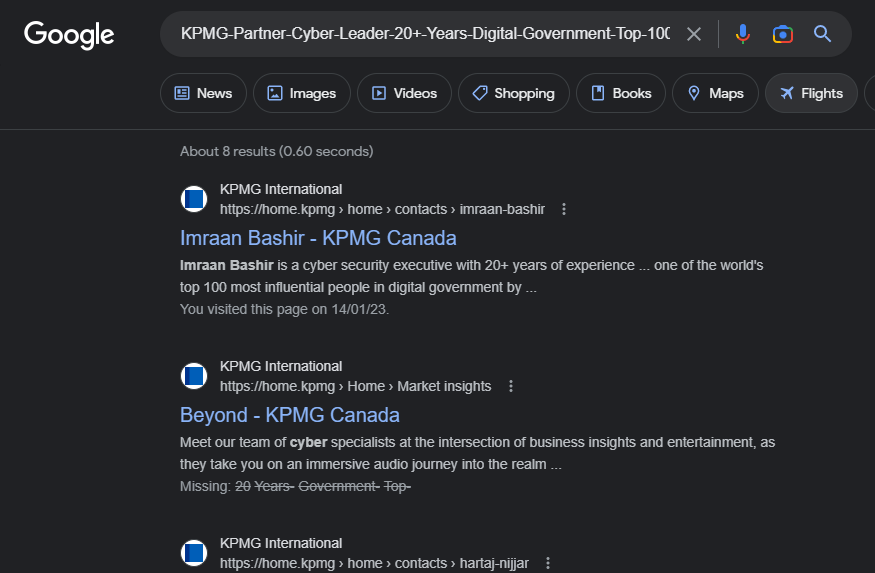Click KPMG International name above hartaj-nijjar URL
875x573 pixels.
click(x=281, y=543)
